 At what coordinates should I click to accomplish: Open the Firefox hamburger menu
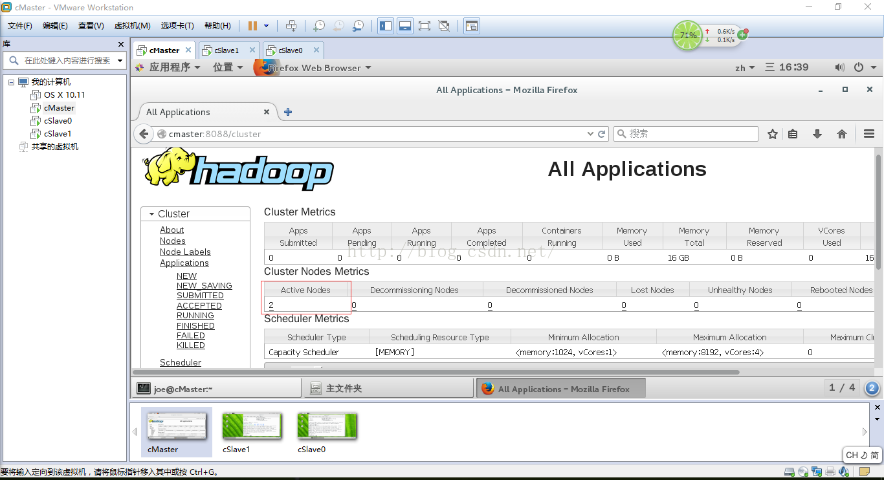(869, 134)
